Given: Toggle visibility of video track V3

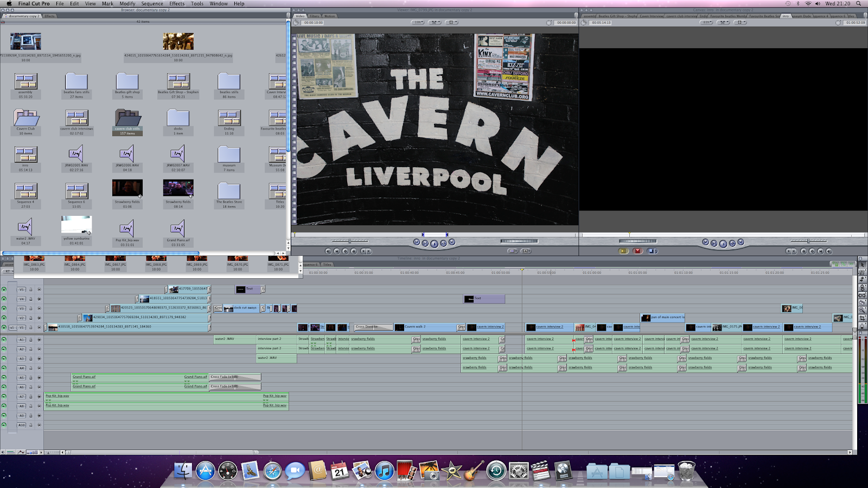Looking at the screenshot, I should pyautogui.click(x=4, y=309).
